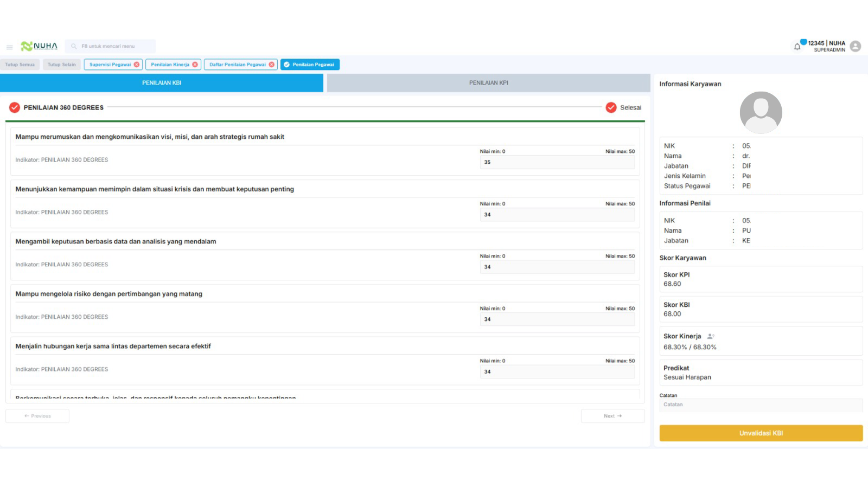The image size is (868, 488).
Task: Click the Skor KPI value 68.60
Action: (672, 284)
